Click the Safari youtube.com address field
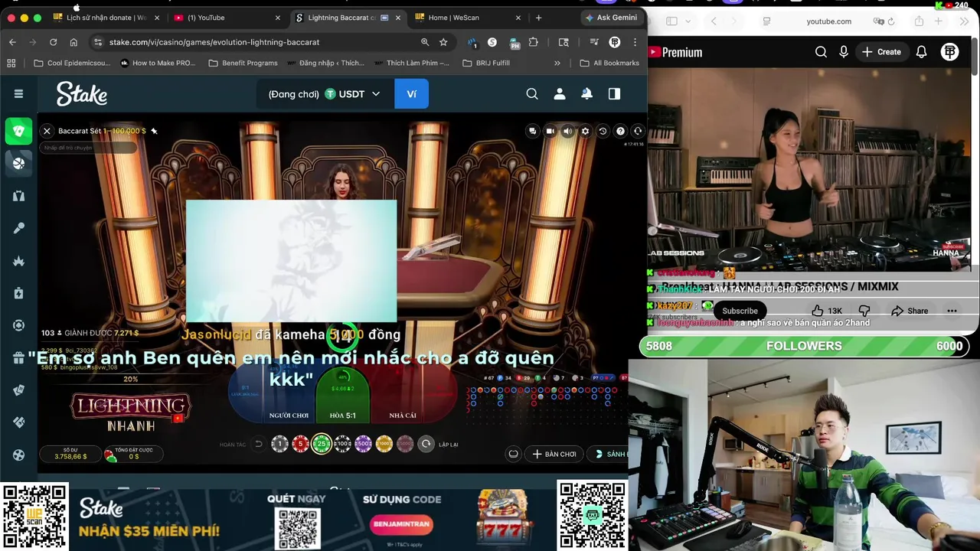The height and width of the screenshot is (551, 980). tap(829, 21)
